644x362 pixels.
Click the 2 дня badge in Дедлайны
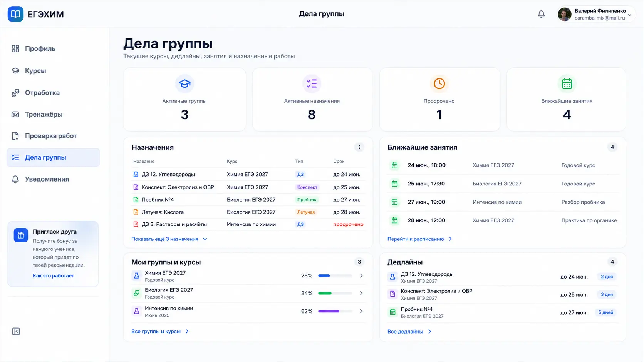607,277
